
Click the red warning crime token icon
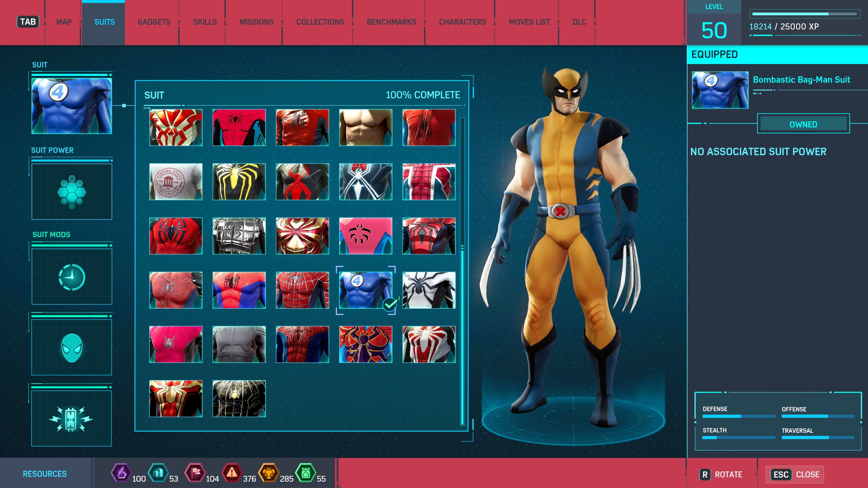232,473
